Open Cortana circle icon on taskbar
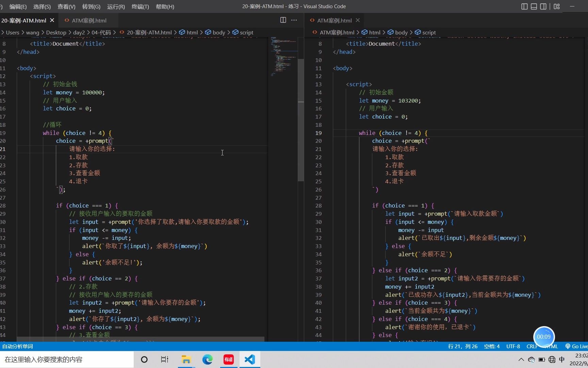 tap(144, 359)
